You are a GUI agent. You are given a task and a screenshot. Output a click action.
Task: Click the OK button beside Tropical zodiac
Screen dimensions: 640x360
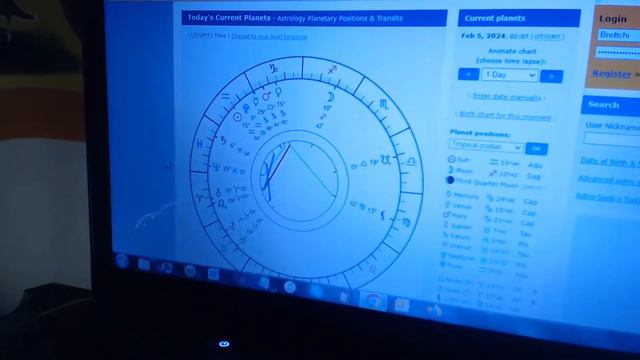[x=536, y=149]
